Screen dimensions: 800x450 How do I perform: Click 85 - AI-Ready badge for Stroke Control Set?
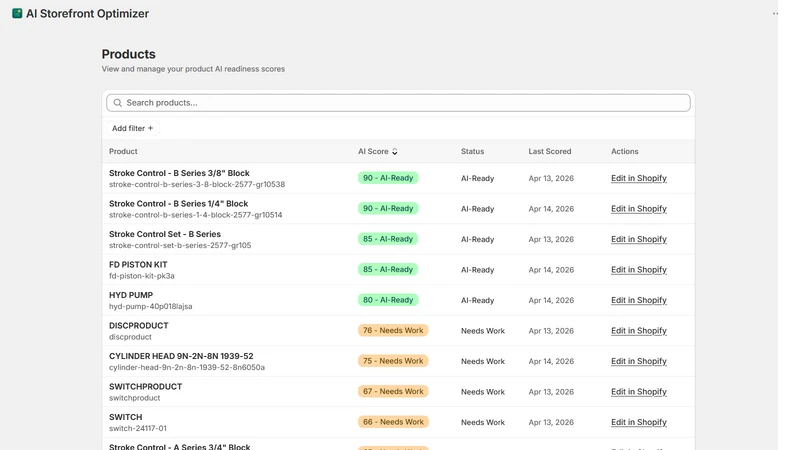coord(388,239)
